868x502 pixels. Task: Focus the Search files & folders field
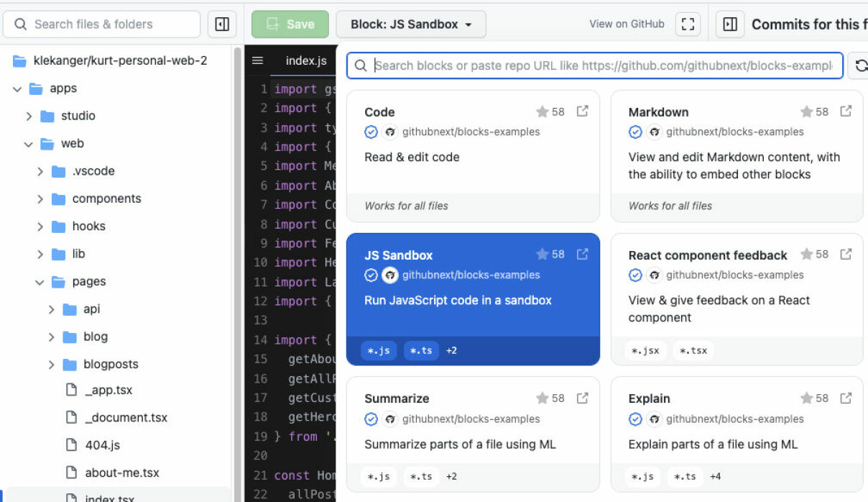(x=101, y=24)
